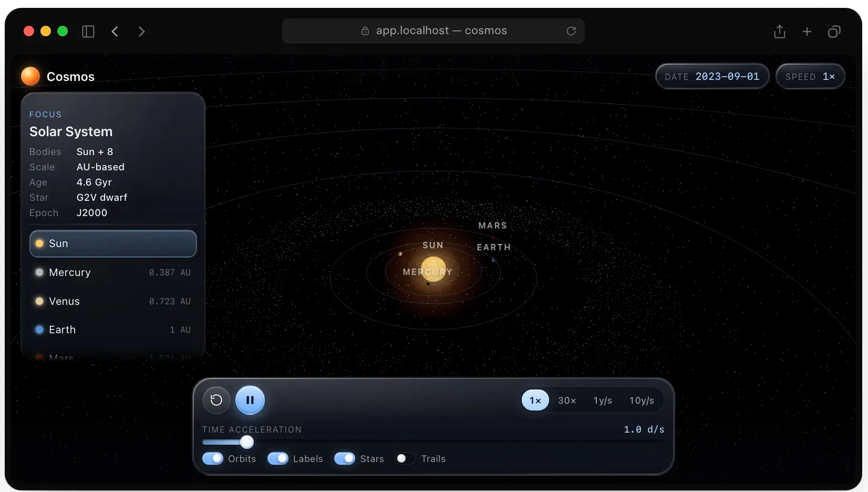Select the 30× speed preset
This screenshot has height=492, width=868.
(567, 401)
